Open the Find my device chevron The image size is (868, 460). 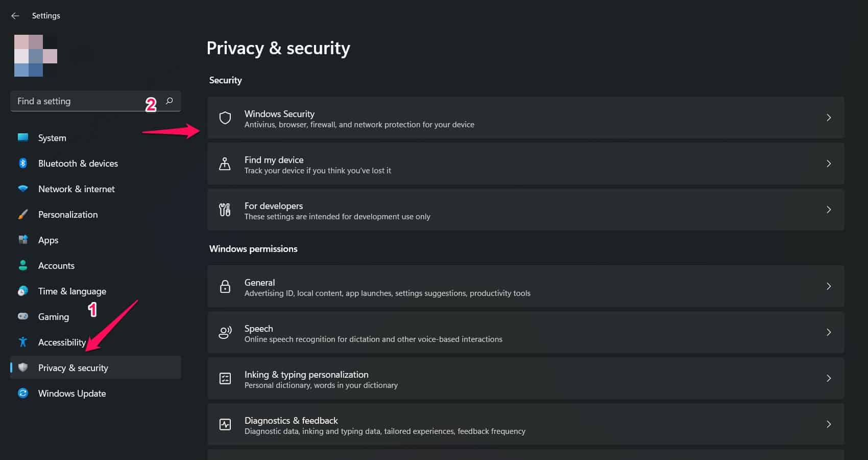(829, 164)
